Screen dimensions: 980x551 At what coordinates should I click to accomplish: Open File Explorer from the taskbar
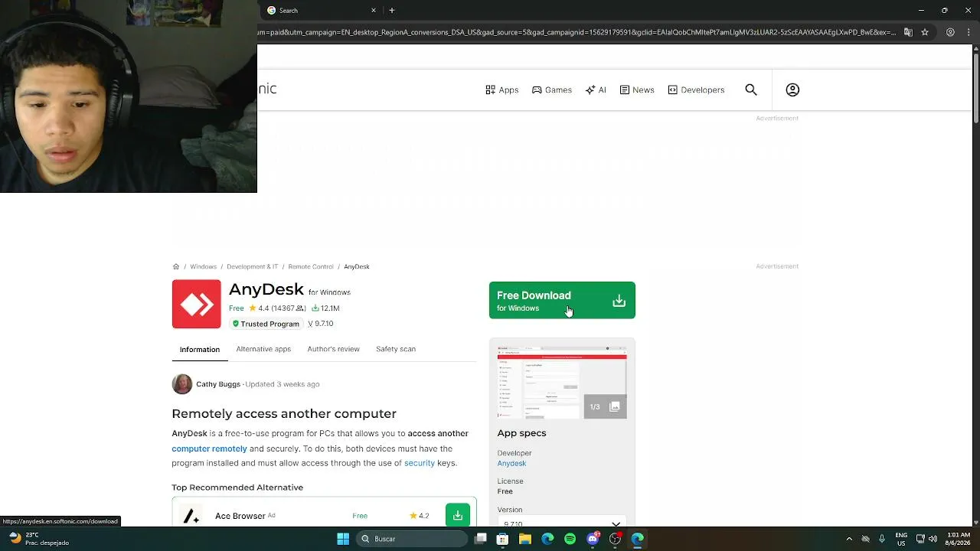tap(525, 539)
